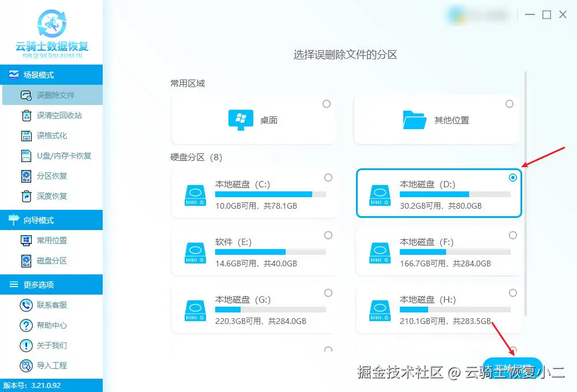Maximize the application window
This screenshot has width=577, height=392.
click(546, 15)
